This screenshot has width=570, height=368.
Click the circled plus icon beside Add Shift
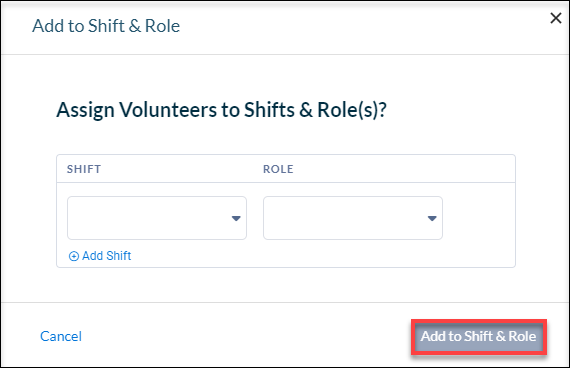[x=73, y=256]
